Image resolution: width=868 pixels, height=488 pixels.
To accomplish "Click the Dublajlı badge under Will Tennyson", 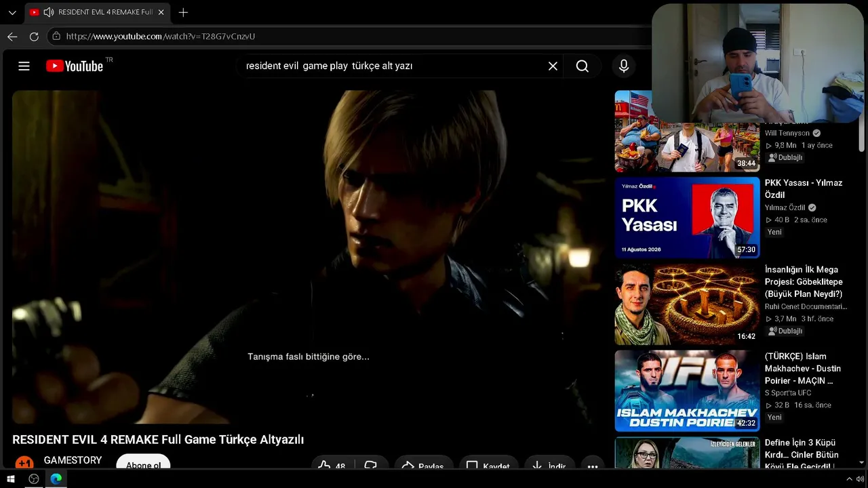I will click(785, 157).
